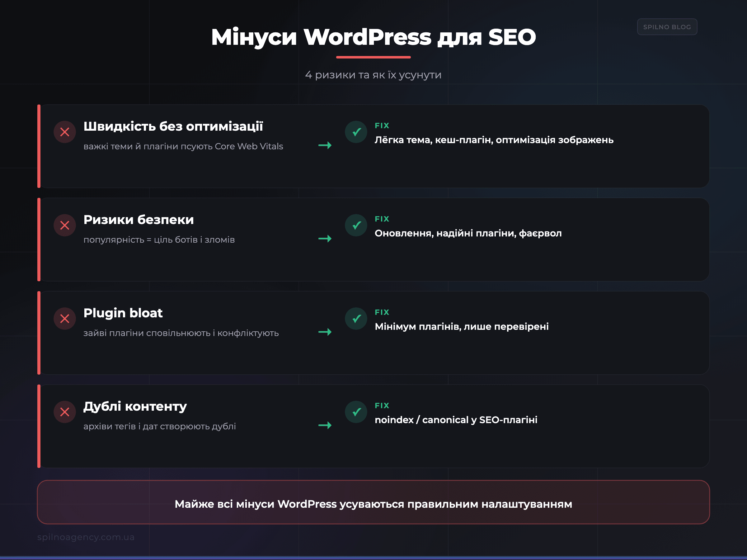Select the heading Plugin bloat

tap(123, 313)
